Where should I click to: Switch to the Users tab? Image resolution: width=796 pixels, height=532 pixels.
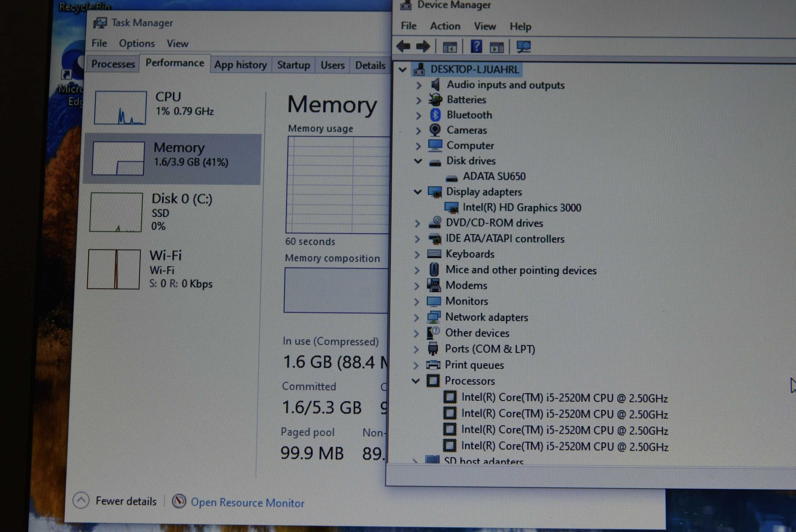point(333,65)
